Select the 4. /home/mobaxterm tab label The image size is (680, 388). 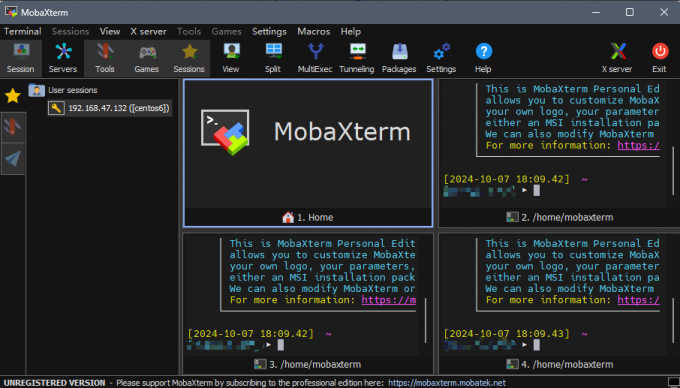567,364
